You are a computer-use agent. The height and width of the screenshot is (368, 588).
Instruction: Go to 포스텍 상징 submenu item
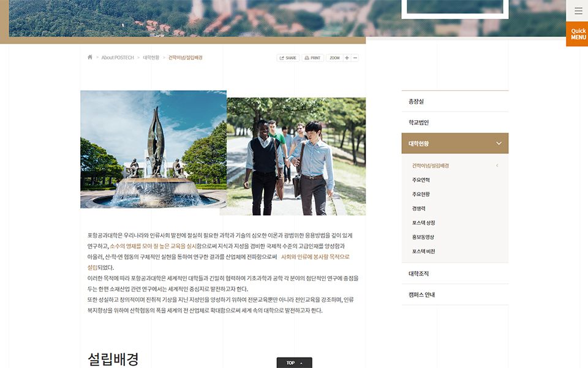pyautogui.click(x=423, y=223)
